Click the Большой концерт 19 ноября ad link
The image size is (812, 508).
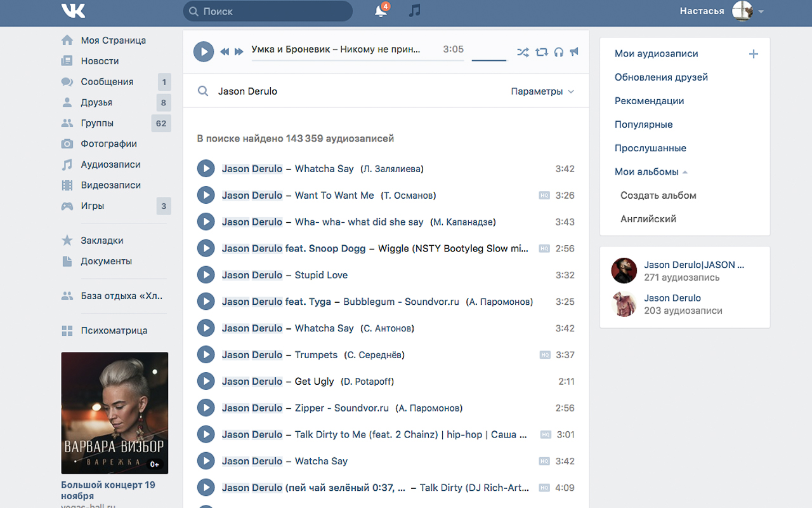tap(108, 490)
